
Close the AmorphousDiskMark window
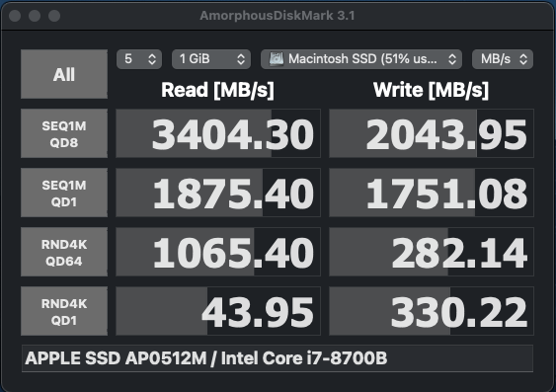point(15,16)
